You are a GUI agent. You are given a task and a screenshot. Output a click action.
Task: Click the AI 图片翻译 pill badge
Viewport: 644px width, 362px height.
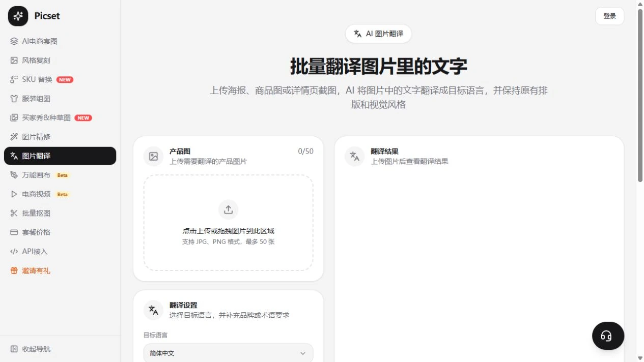378,34
